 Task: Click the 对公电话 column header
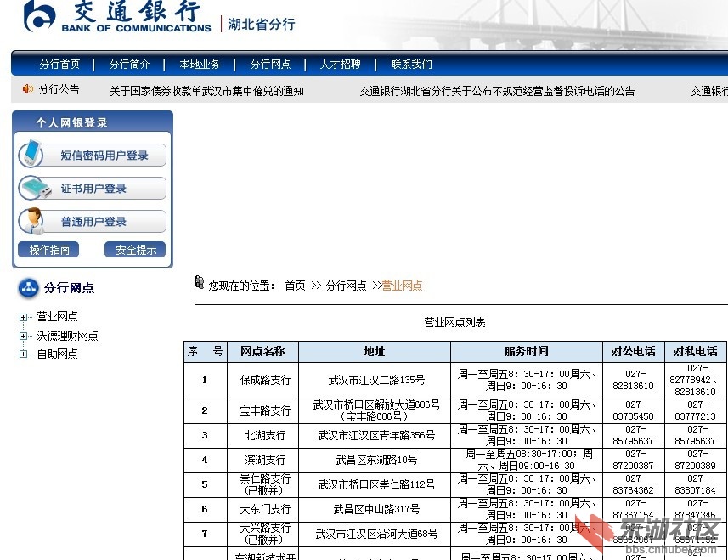tap(634, 352)
